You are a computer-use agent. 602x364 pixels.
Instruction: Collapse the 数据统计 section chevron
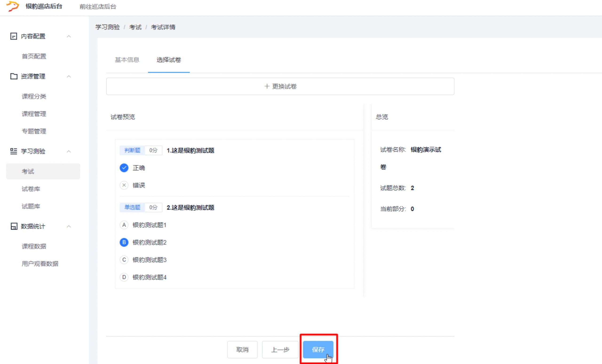[x=69, y=226]
